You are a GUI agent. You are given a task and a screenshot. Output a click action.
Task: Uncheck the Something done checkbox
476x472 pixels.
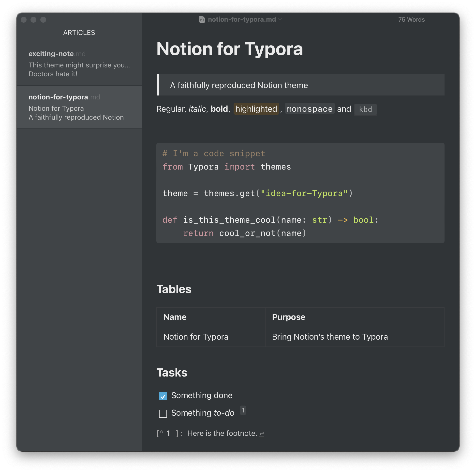pos(163,396)
